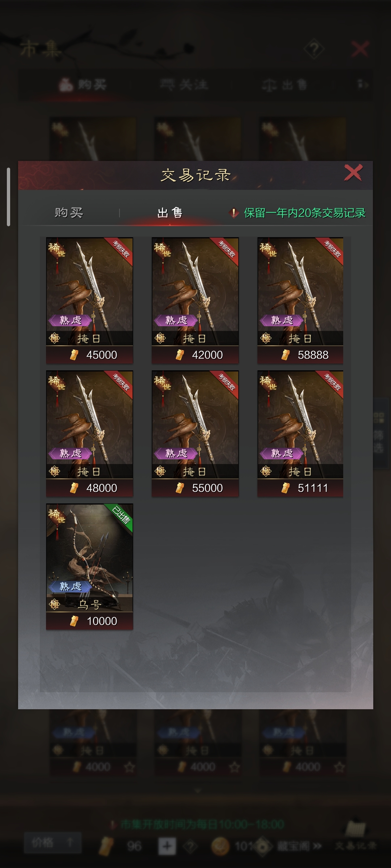391x868 pixels.
Task: Open 掩日 record priced 48000
Action: [x=89, y=434]
